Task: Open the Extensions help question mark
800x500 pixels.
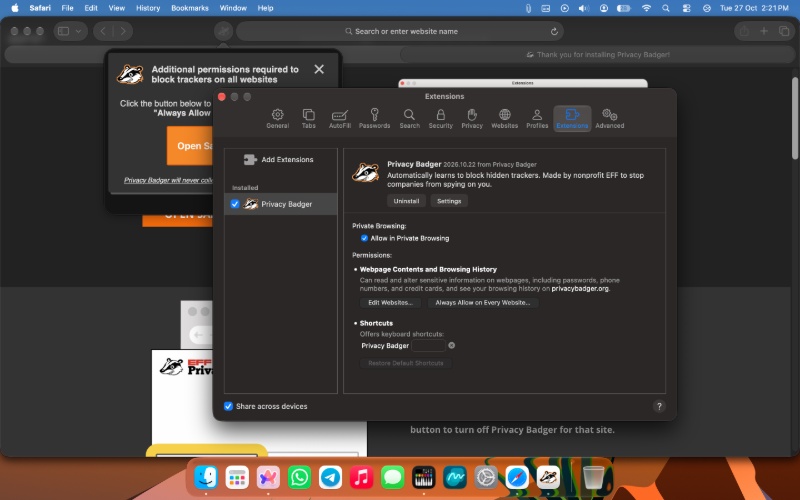Action: tap(659, 406)
